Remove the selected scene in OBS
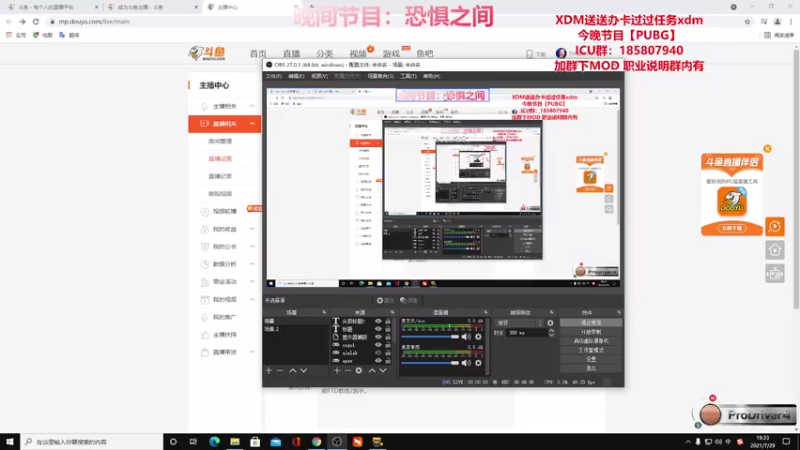Image resolution: width=800 pixels, height=450 pixels. pyautogui.click(x=280, y=370)
